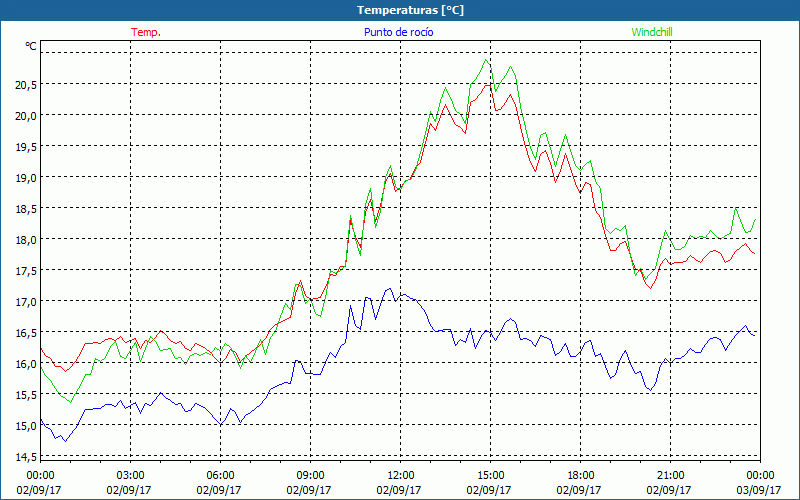Click the 09:00 time axis label
Viewport: 800px width, 500px height.
[310, 476]
